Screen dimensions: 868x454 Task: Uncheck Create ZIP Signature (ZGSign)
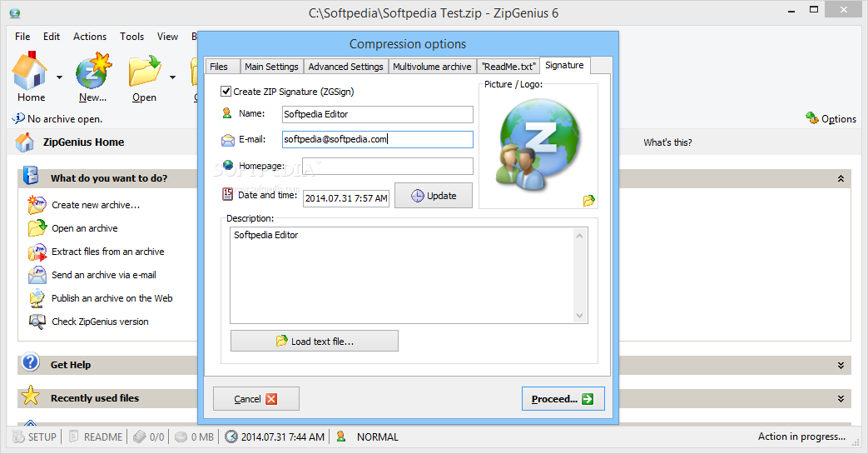pos(226,92)
